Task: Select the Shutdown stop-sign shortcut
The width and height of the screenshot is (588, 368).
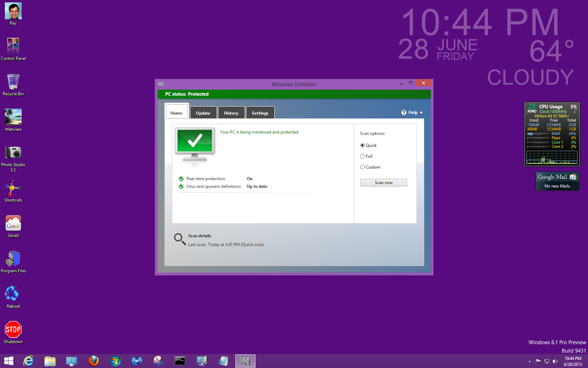Action: pyautogui.click(x=13, y=332)
